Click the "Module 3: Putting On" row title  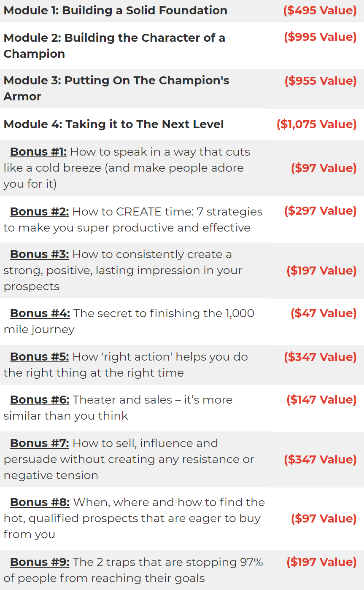(116, 81)
